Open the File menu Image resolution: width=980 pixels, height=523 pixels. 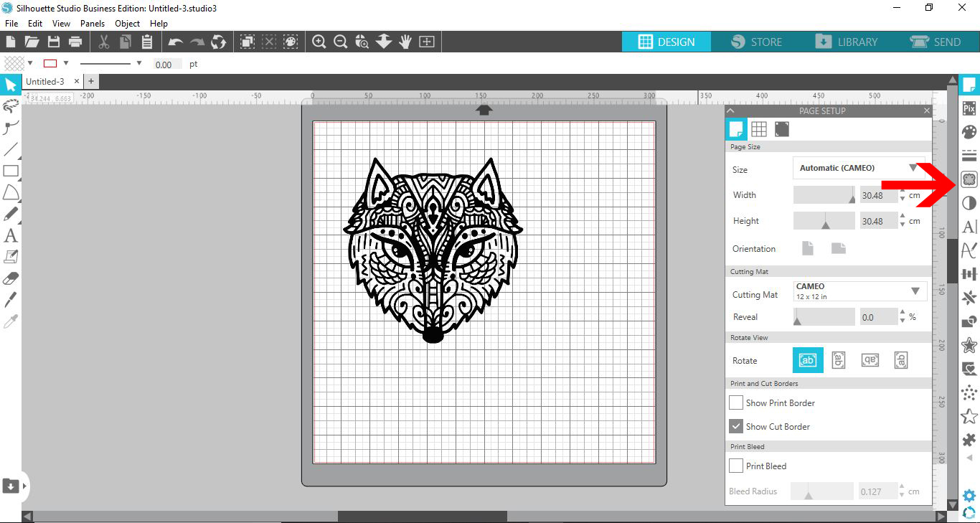[x=11, y=23]
